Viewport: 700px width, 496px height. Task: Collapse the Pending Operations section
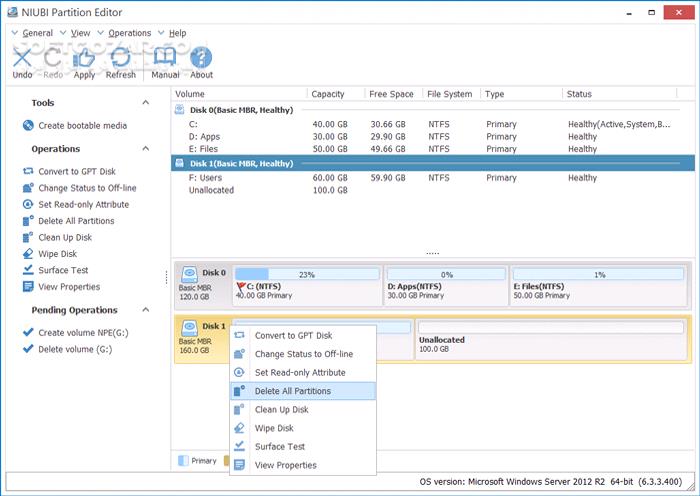[146, 309]
